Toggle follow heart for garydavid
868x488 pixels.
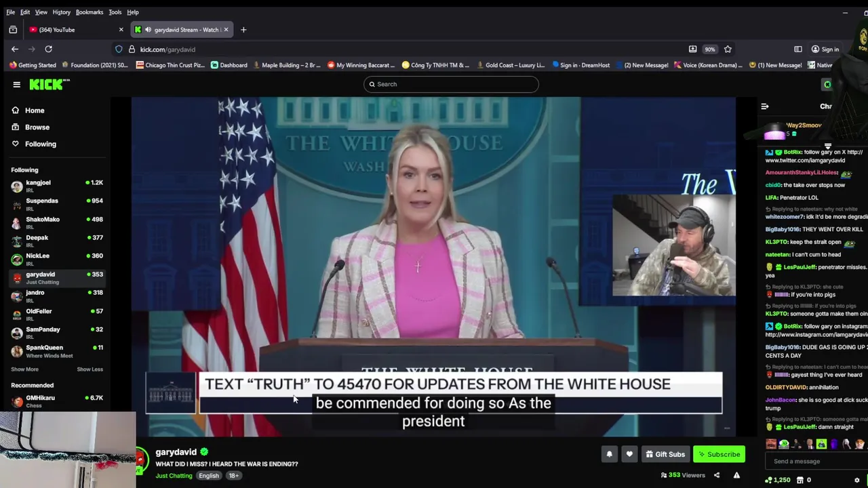coord(629,454)
